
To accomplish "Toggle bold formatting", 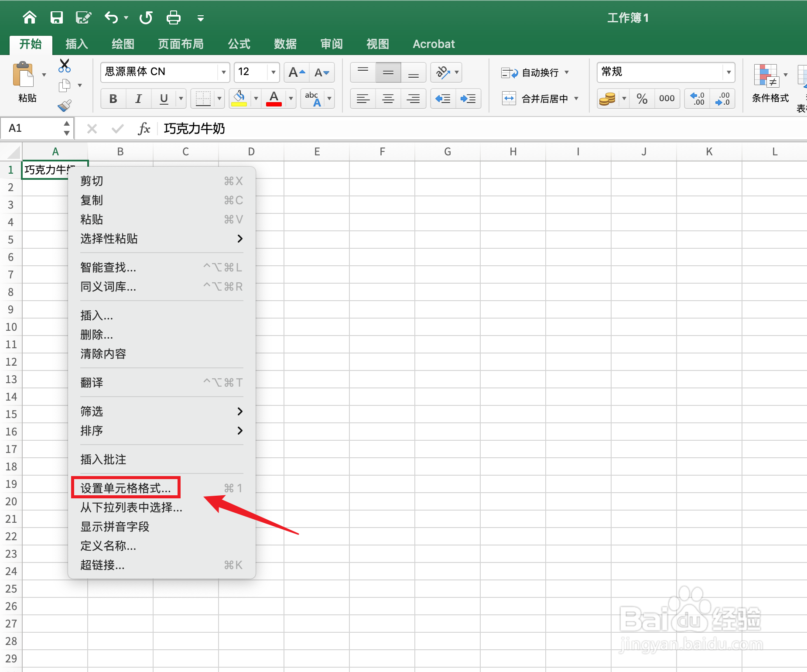I will click(113, 98).
